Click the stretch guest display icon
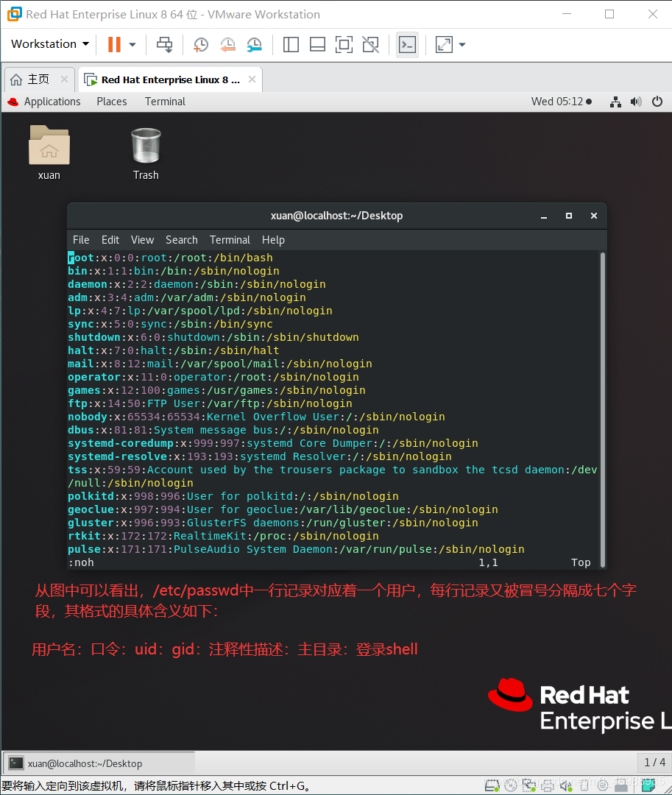Screen dimensions: 672x795 444,45
